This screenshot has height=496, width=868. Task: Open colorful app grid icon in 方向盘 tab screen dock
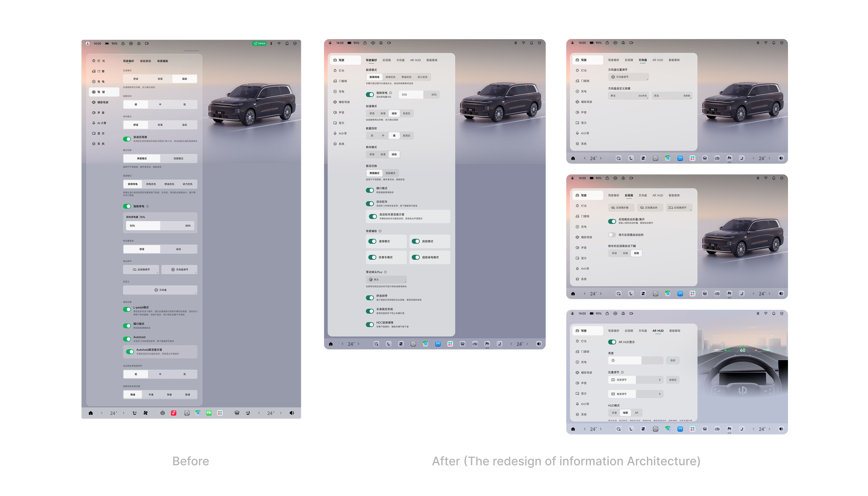(693, 158)
